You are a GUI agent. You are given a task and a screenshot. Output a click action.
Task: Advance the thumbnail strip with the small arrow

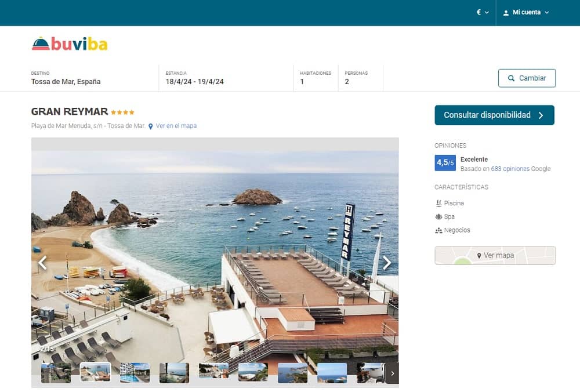(393, 373)
